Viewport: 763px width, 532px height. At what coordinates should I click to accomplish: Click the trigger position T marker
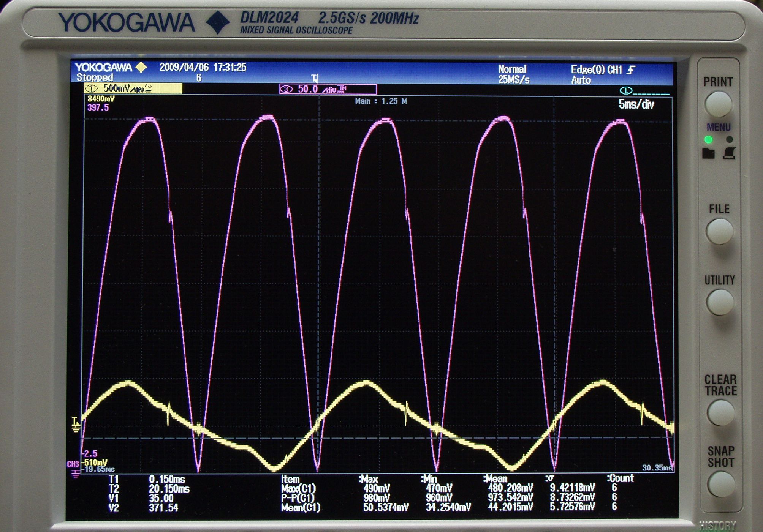pyautogui.click(x=315, y=79)
